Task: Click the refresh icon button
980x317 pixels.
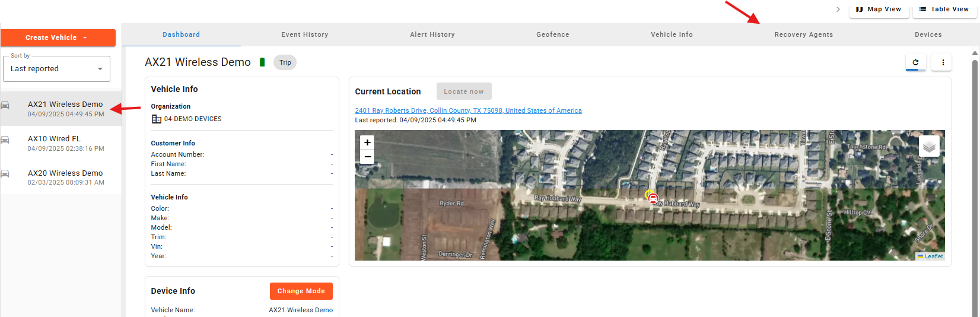Action: tap(915, 62)
